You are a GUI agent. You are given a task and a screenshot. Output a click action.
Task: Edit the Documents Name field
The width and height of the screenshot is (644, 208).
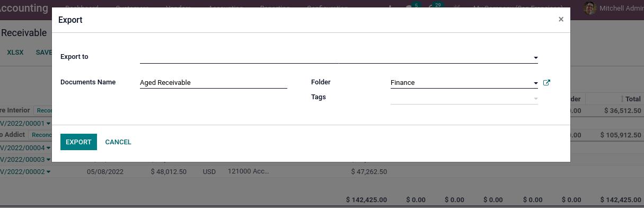(214, 82)
